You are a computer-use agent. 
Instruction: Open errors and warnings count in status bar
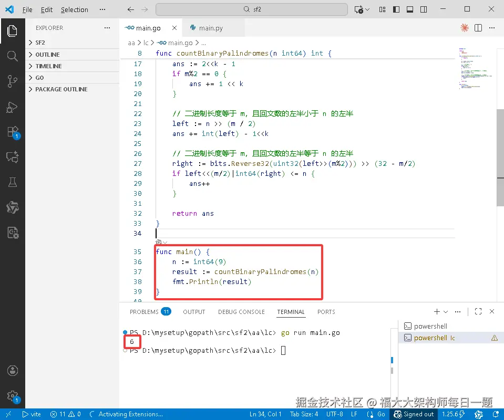[x=65, y=414]
